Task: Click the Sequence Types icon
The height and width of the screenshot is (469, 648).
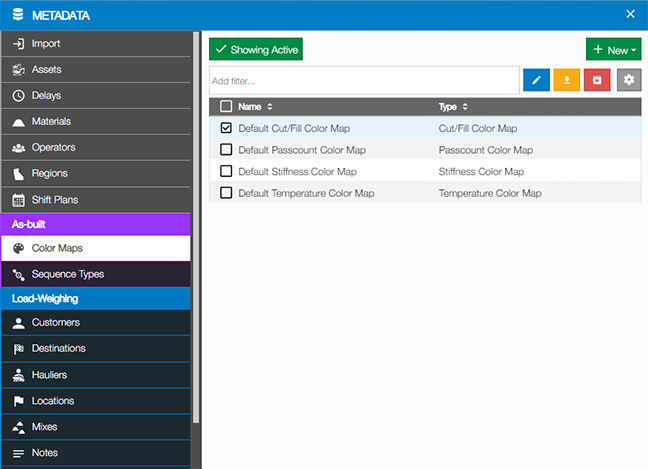Action: pos(18,274)
